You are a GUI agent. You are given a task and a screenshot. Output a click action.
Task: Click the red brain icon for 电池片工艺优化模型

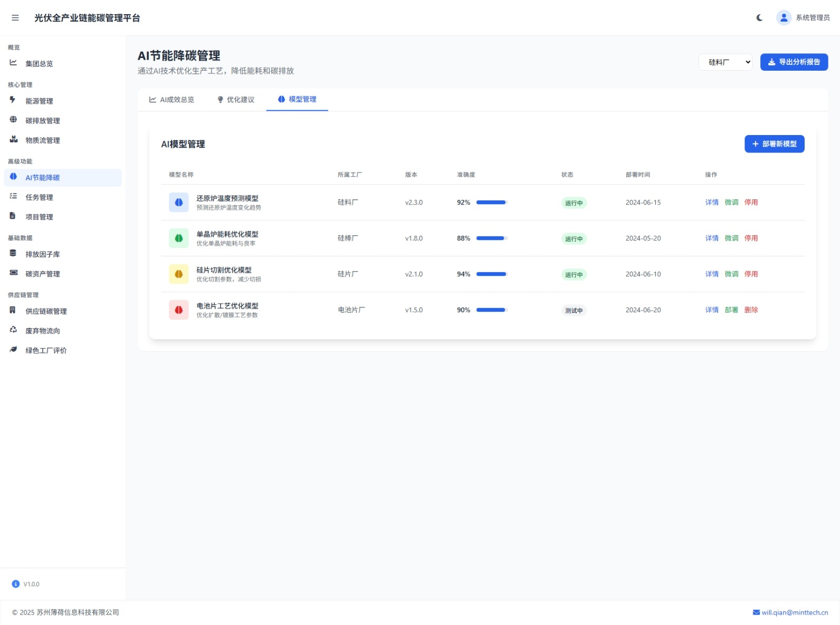pos(179,310)
